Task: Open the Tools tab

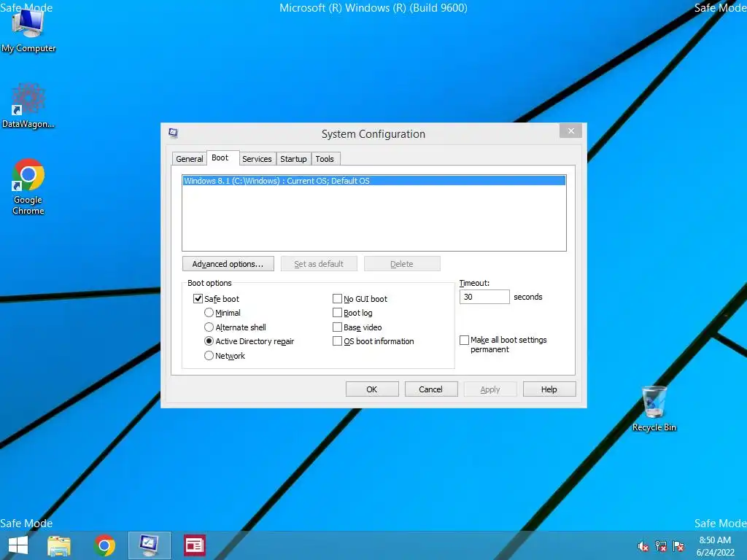Action: click(325, 159)
